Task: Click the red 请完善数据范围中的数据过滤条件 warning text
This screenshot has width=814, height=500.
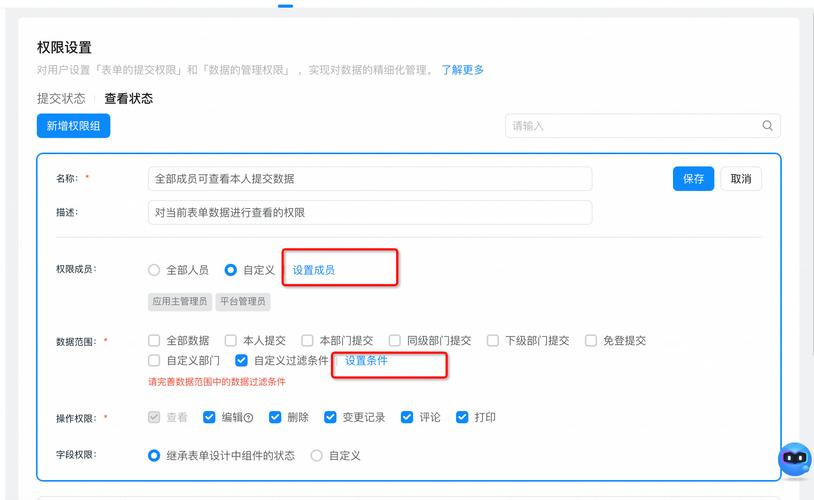Action: tap(217, 382)
